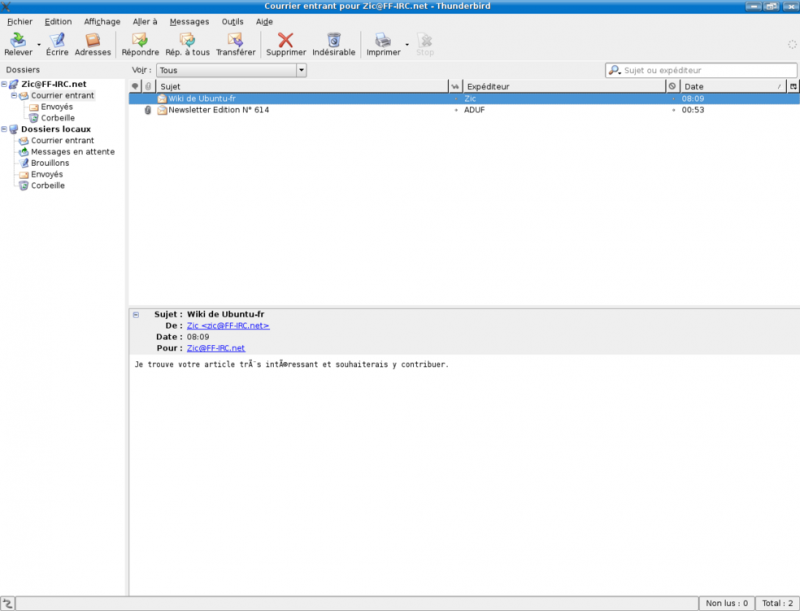
Task: Click the Pour recipient email link
Action: coord(216,348)
